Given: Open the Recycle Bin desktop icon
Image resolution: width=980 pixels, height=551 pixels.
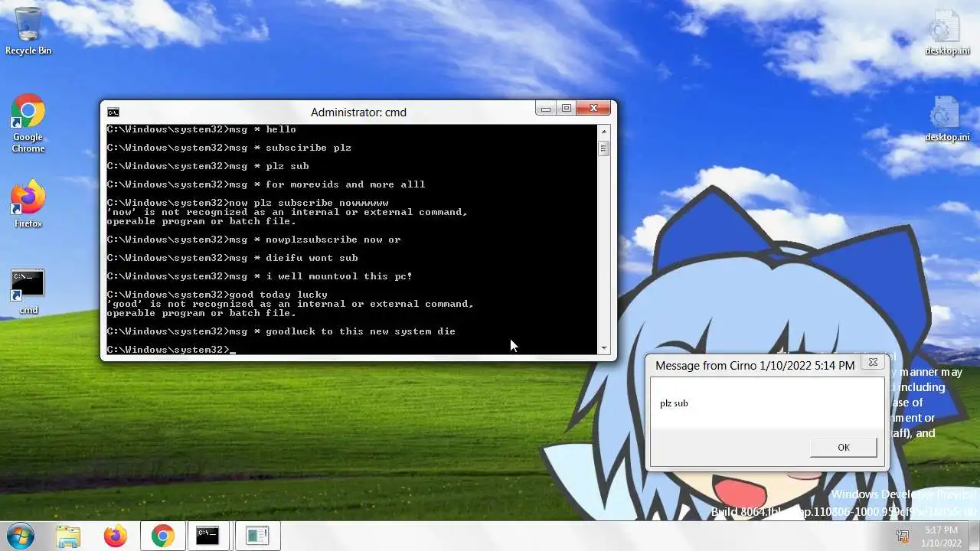Looking at the screenshot, I should [x=28, y=31].
